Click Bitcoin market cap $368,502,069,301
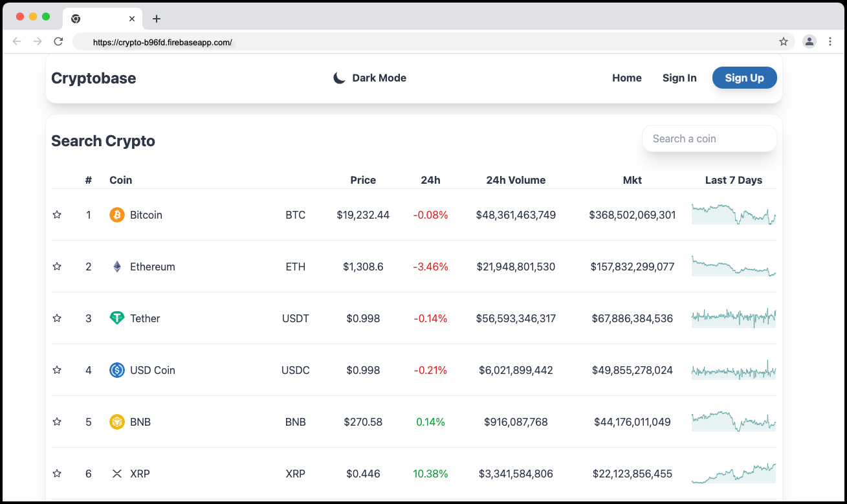 click(632, 215)
